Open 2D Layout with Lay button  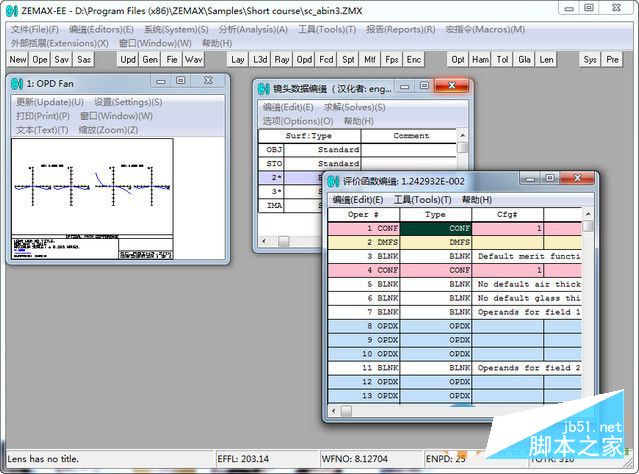pos(238,60)
